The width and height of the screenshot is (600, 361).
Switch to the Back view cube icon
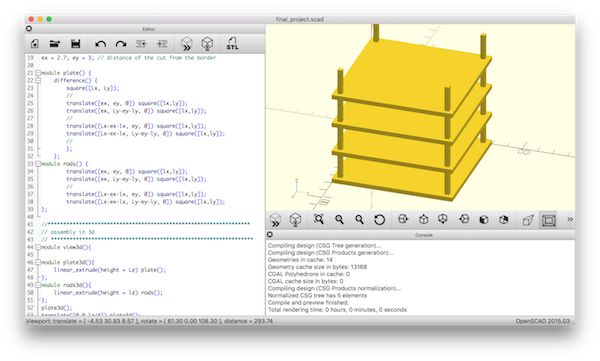pyautogui.click(x=504, y=219)
